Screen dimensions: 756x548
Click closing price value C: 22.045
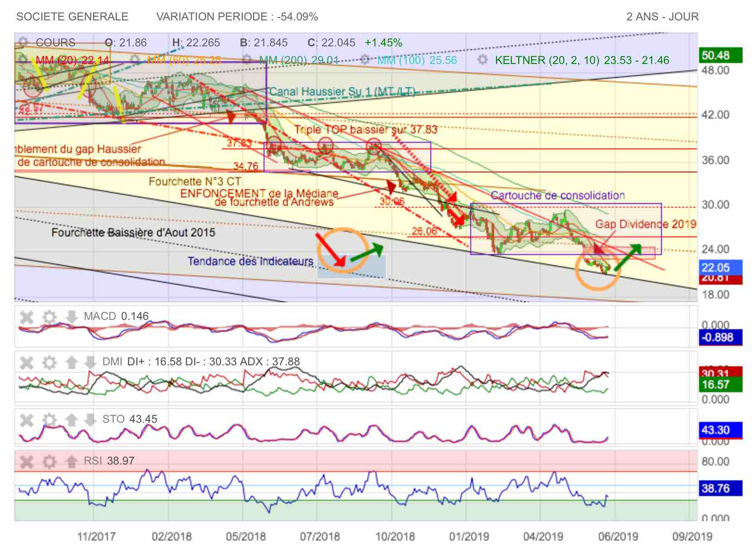click(x=331, y=43)
